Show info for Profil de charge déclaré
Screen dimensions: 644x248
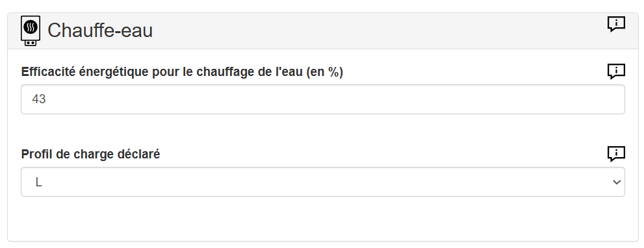[x=616, y=154]
